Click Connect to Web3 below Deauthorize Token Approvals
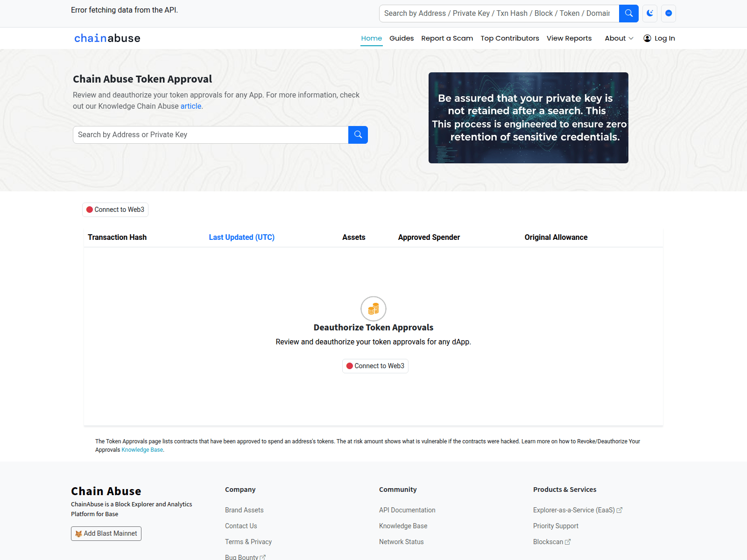Viewport: 747px width, 560px height. pyautogui.click(x=375, y=366)
